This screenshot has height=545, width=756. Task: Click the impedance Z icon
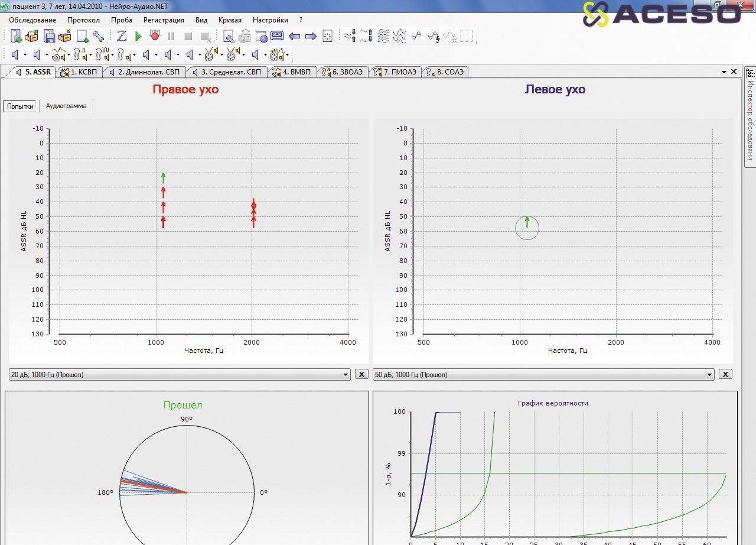pyautogui.click(x=122, y=37)
